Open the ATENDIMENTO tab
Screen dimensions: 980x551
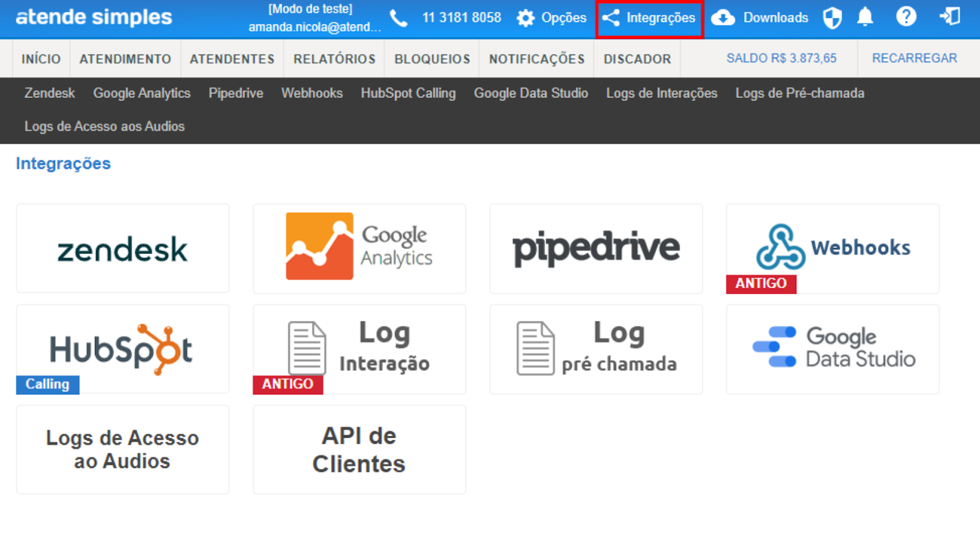point(126,59)
